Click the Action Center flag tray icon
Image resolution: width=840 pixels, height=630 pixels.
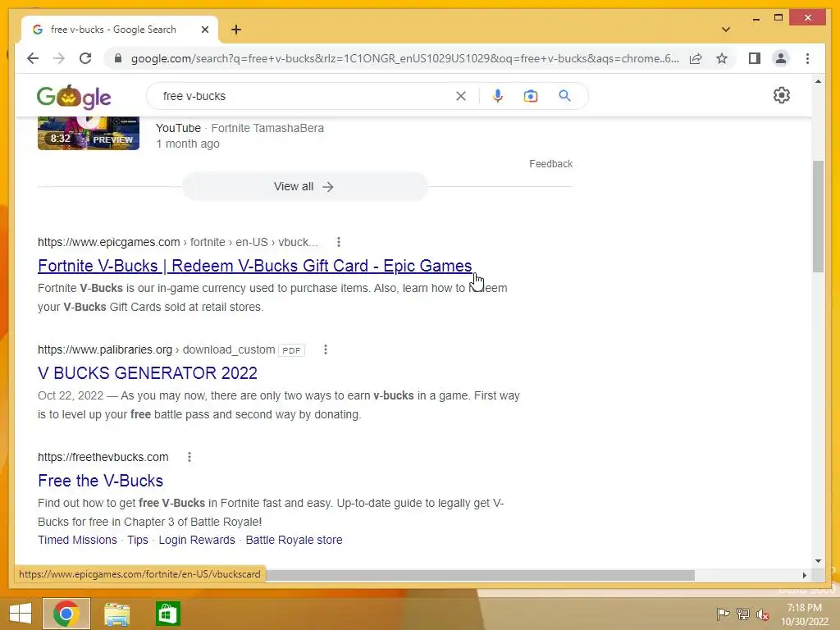723,614
